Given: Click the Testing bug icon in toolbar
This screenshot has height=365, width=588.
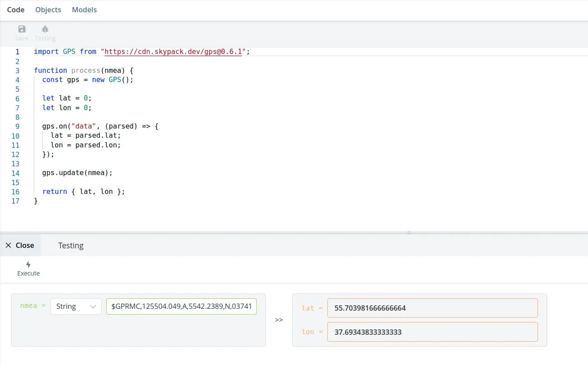Looking at the screenshot, I should point(45,29).
